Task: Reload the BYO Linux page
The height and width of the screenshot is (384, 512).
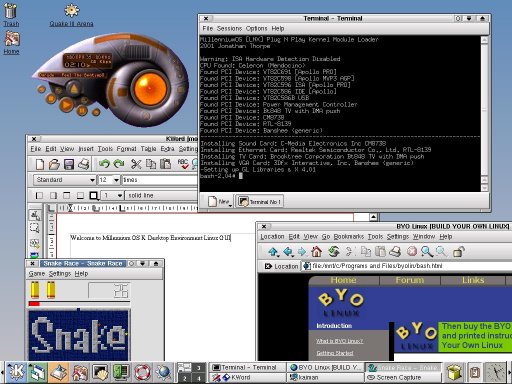Action: coord(333,252)
